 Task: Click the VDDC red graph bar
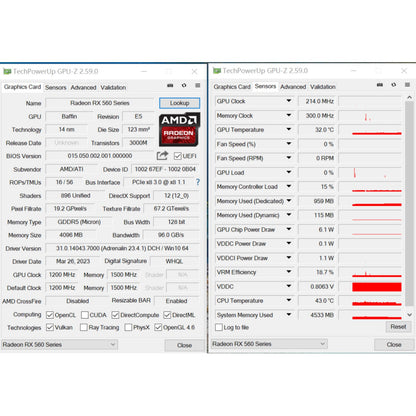pyautogui.click(x=377, y=287)
